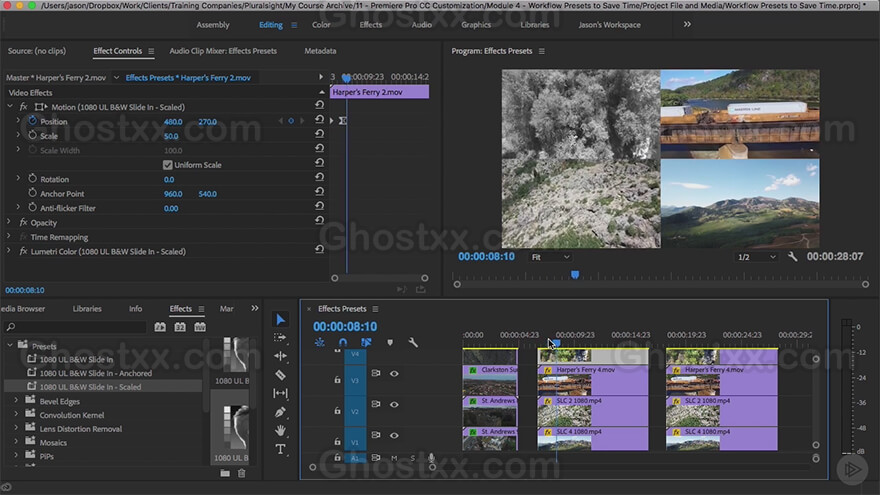Open the Fit zoom level dropdown
This screenshot has width=880, height=495.
point(550,257)
